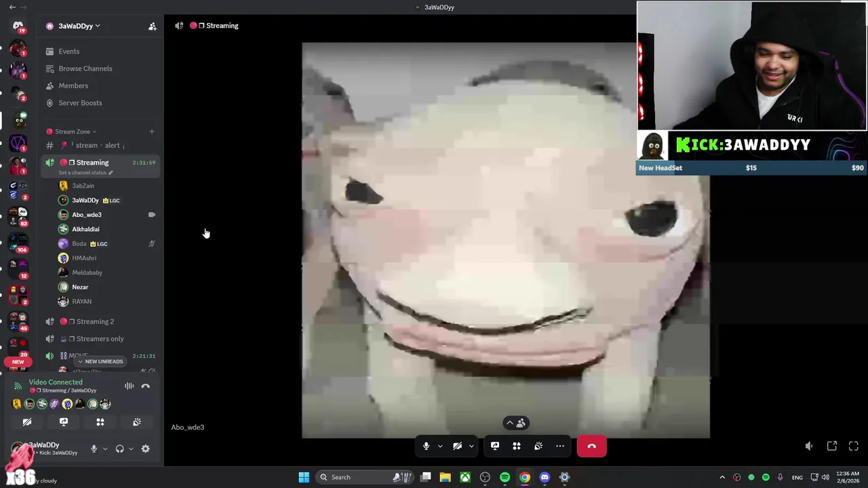Viewport: 868px width, 488px height.
Task: Click the invite people icon beside server name
Action: (153, 26)
